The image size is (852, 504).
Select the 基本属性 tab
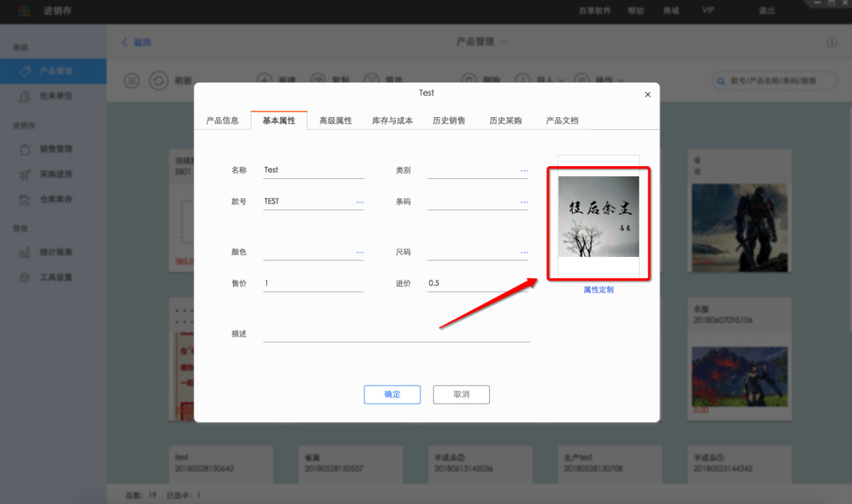279,121
